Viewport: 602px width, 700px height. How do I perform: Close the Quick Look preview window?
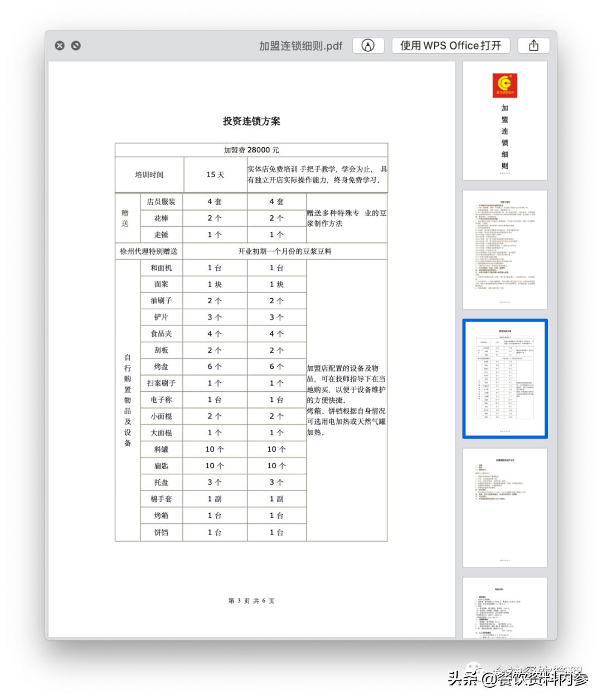point(60,45)
